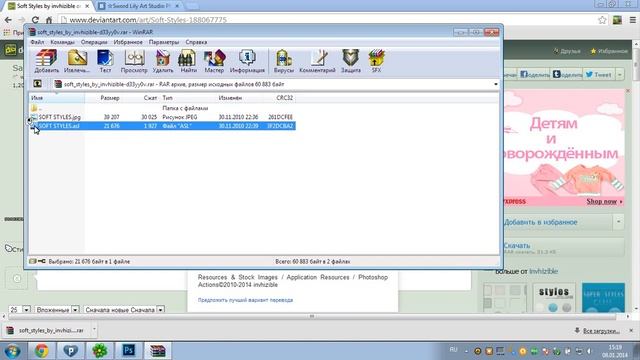Open the Команды menu

[62, 42]
